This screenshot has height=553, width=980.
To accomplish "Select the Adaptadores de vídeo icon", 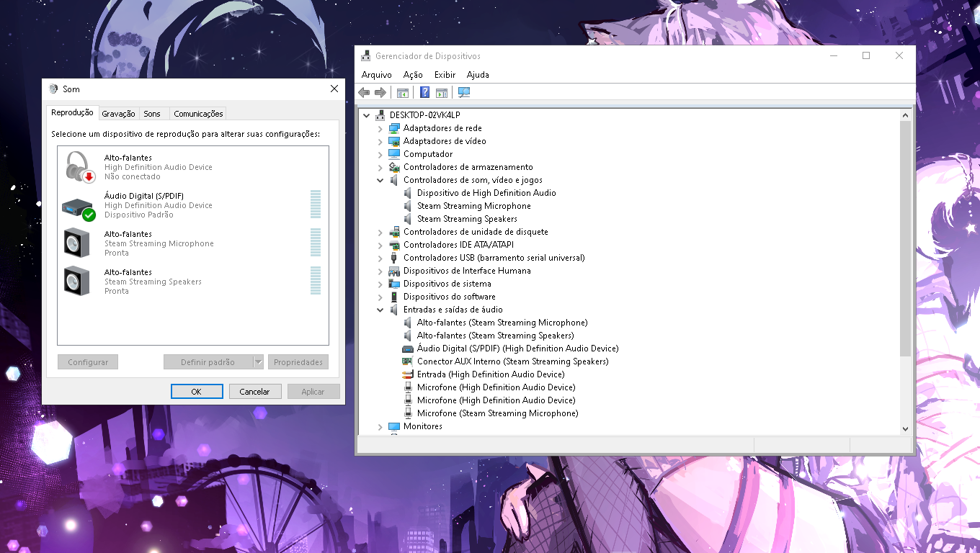I will tap(394, 141).
